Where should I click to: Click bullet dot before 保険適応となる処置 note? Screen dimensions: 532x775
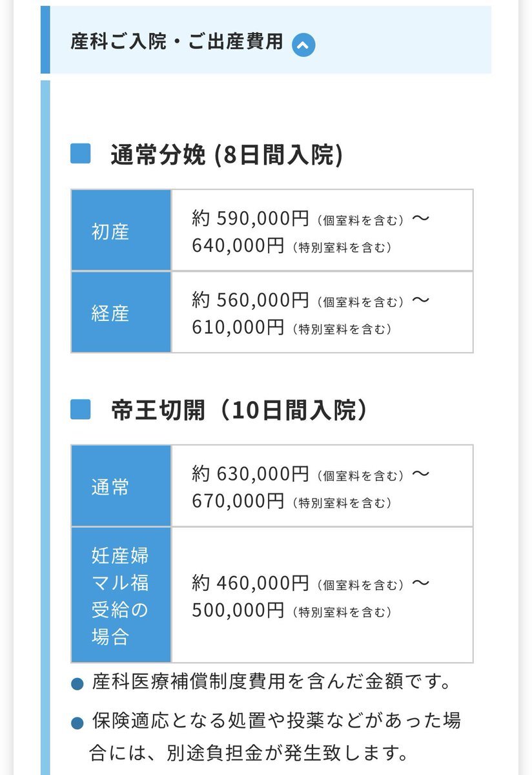click(x=77, y=723)
